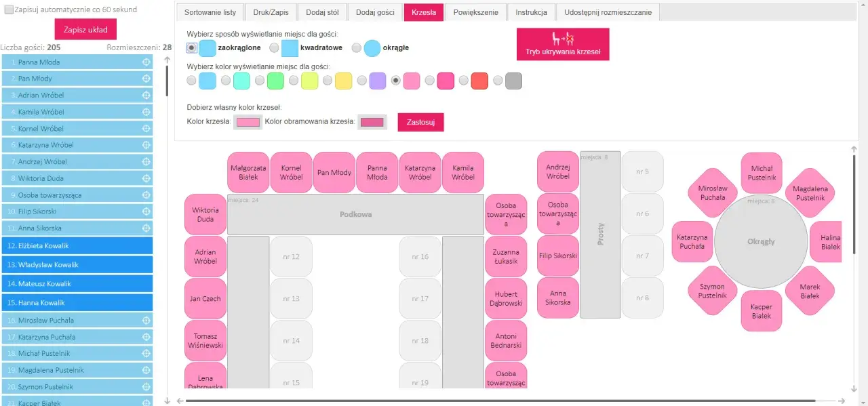Click the guest list scroll-up arrow
The height and width of the screenshot is (406, 868).
click(167, 60)
